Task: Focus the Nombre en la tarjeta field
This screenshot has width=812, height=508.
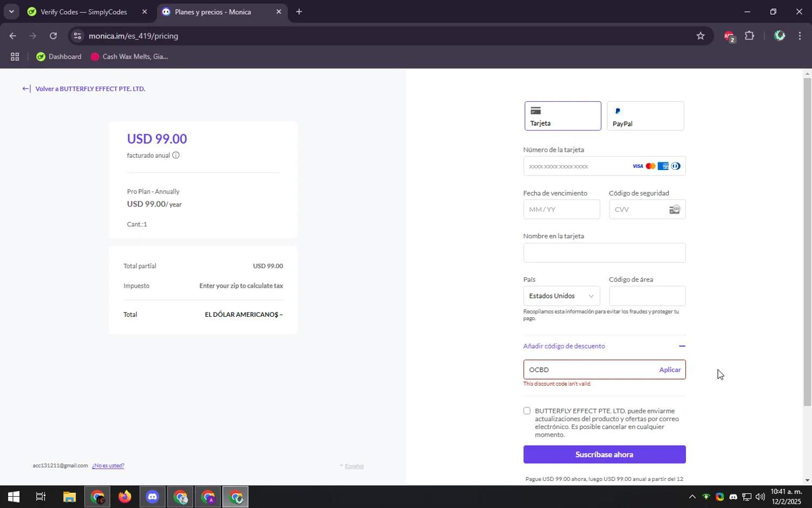Action: click(x=604, y=253)
